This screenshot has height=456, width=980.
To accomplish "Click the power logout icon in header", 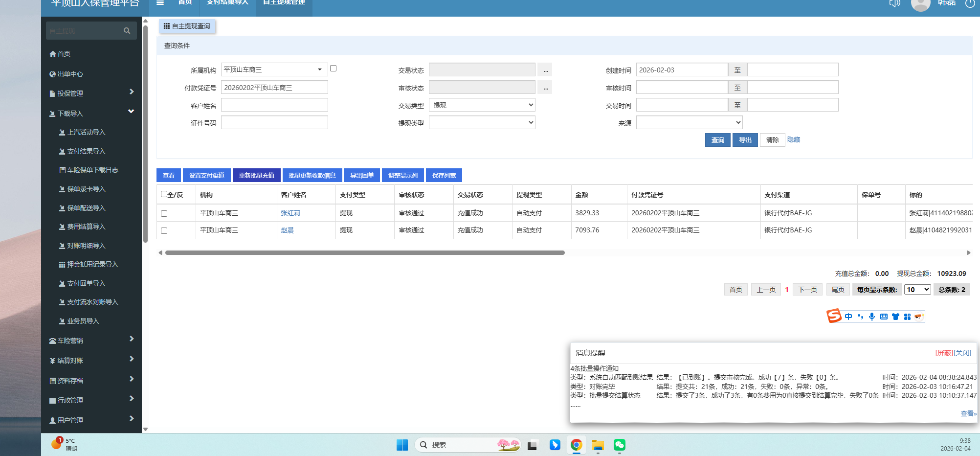I will pyautogui.click(x=970, y=4).
